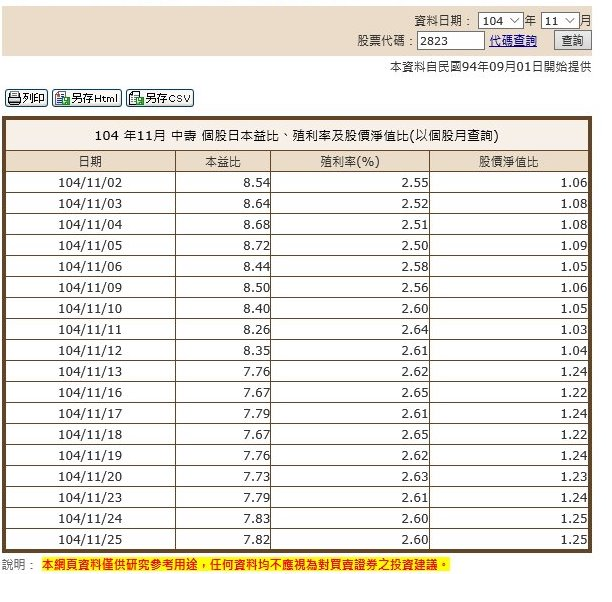
Task: Select date cell 104/11/24
Action: pyautogui.click(x=90, y=518)
